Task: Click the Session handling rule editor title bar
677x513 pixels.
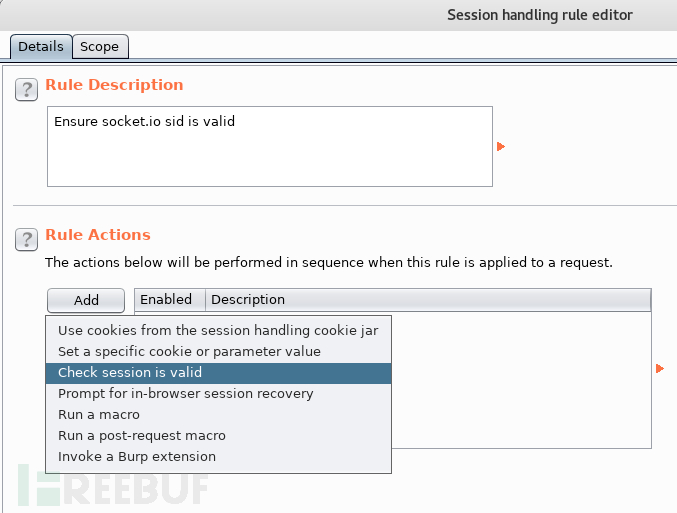Action: [x=338, y=15]
